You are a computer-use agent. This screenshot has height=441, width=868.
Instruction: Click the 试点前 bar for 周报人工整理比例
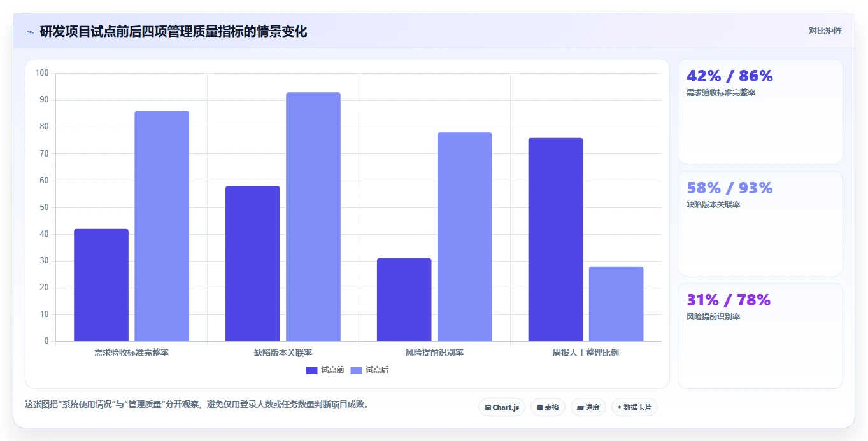tap(555, 239)
